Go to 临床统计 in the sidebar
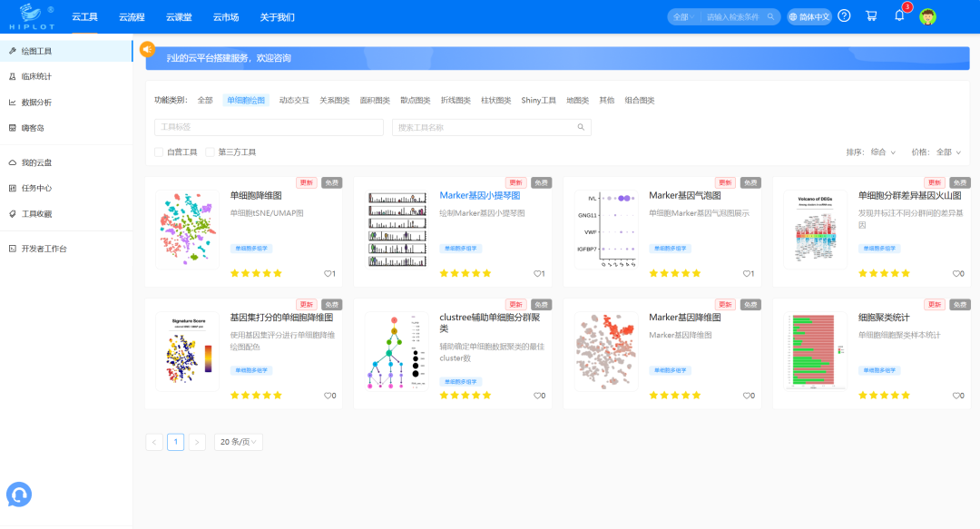Image resolution: width=980 pixels, height=529 pixels. point(36,76)
